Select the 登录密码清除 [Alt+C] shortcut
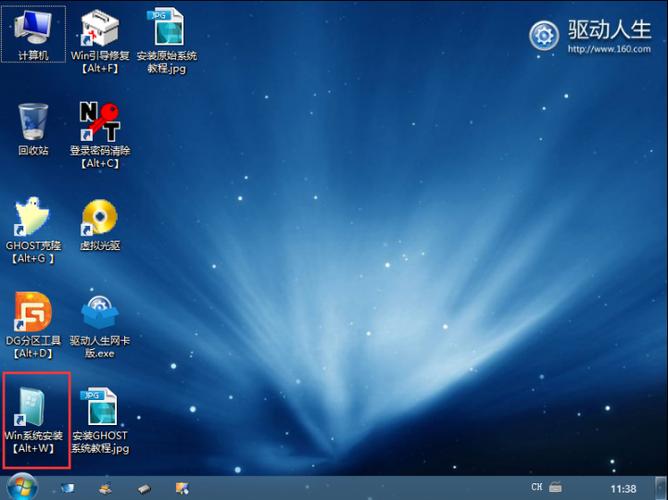This screenshot has height=500, width=668. click(100, 135)
